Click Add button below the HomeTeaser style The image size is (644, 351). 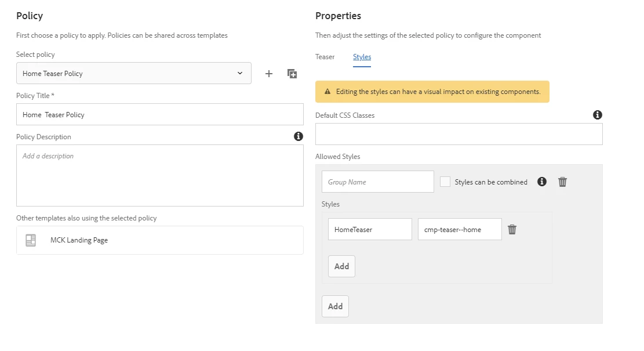pos(341,266)
